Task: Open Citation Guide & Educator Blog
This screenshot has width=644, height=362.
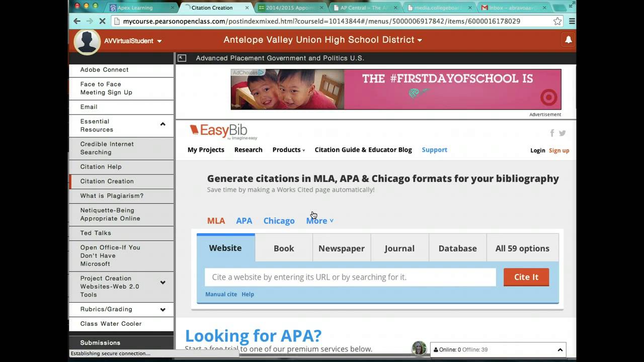Action: [x=363, y=150]
